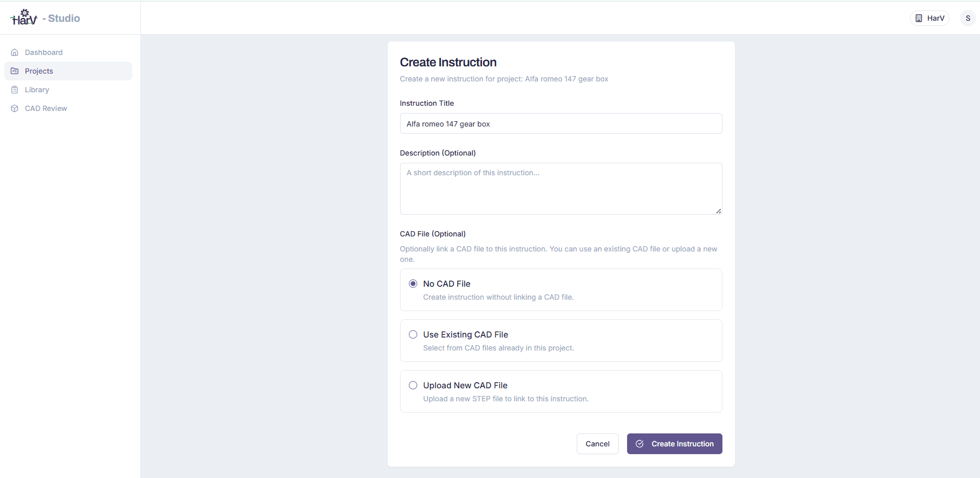The height and width of the screenshot is (478, 980).
Task: Click 'Select from CAD files already in this project.'
Action: click(x=499, y=348)
